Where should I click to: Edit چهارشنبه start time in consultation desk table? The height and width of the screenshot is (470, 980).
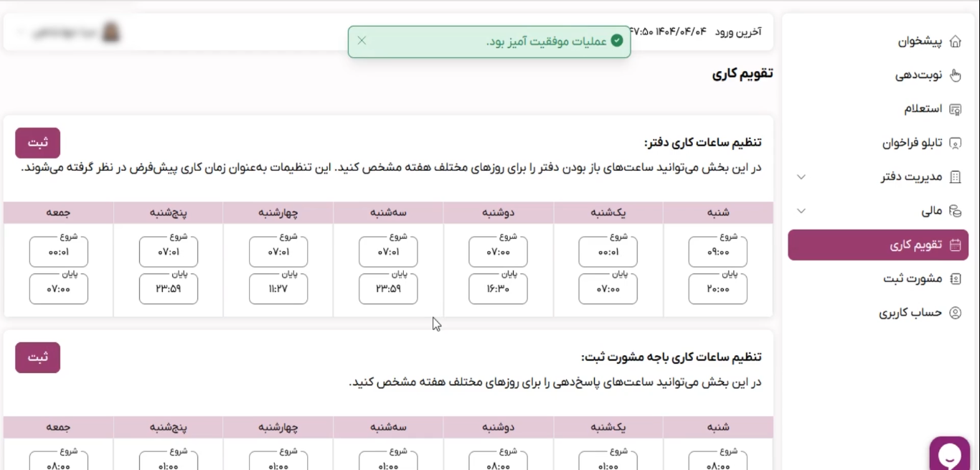pos(278,461)
